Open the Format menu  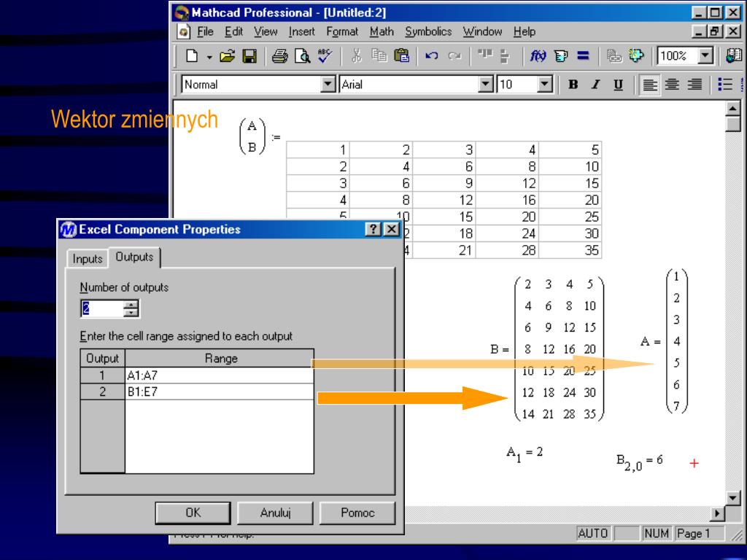coord(342,32)
